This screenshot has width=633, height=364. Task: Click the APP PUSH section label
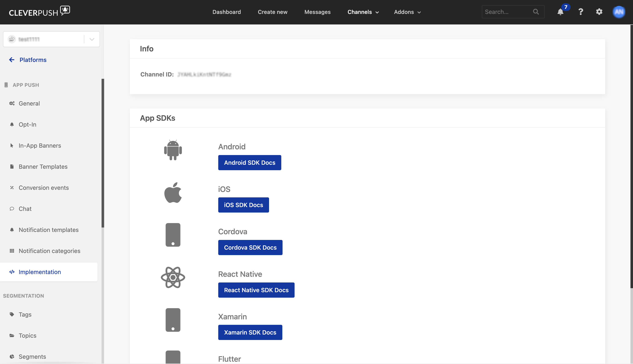point(26,85)
